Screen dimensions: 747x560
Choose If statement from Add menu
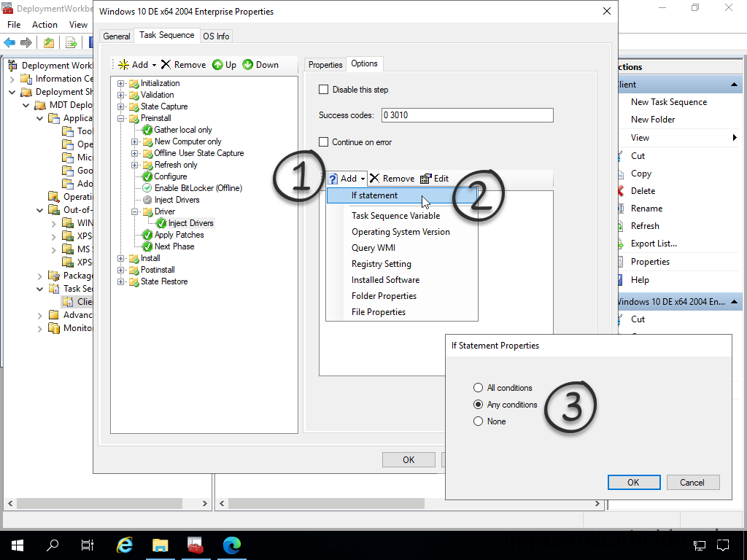402,195
